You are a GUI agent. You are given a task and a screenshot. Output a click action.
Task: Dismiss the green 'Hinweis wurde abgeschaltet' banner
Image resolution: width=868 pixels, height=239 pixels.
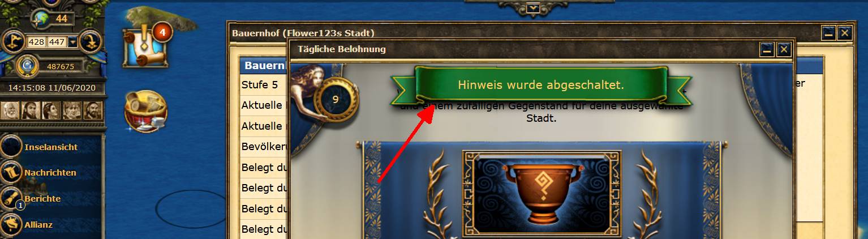coord(540,86)
